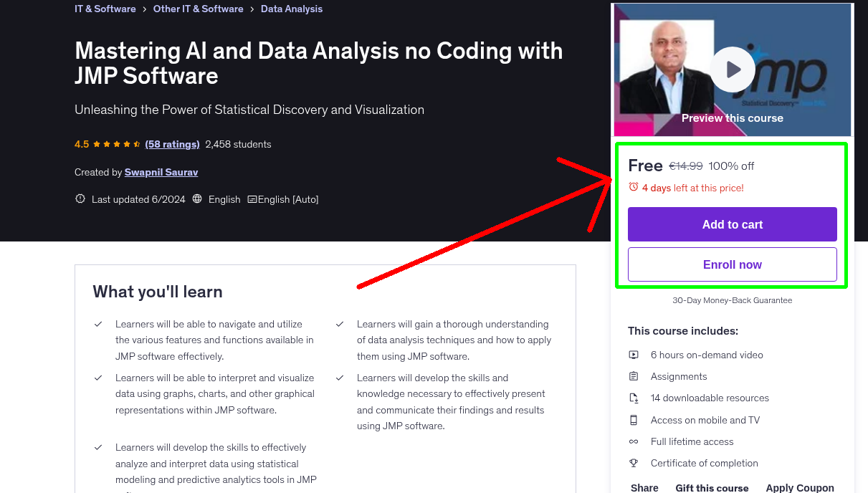Click the Enroll now button
Viewport: 868px width, 493px height.
coord(732,264)
